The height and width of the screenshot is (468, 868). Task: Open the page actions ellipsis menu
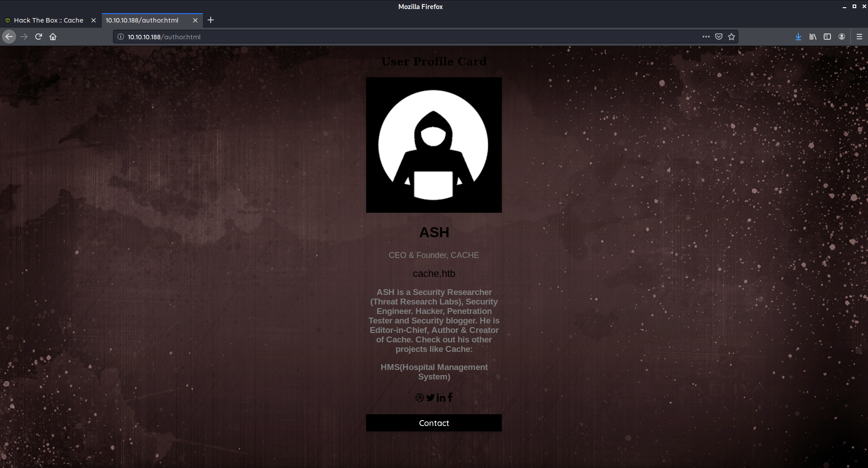(706, 37)
